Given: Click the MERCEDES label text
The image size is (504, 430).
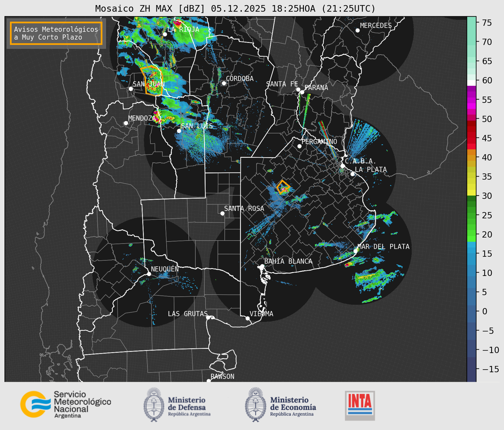Looking at the screenshot, I should pyautogui.click(x=376, y=26).
